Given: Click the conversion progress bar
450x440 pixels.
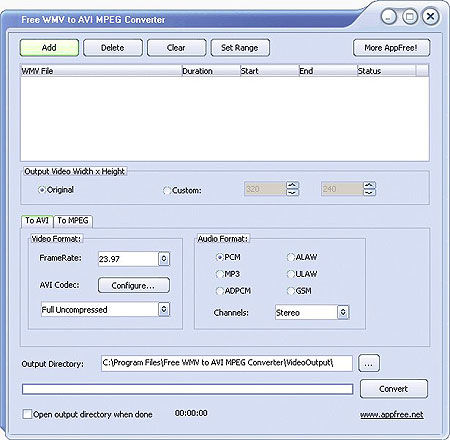Looking at the screenshot, I should point(187,389).
